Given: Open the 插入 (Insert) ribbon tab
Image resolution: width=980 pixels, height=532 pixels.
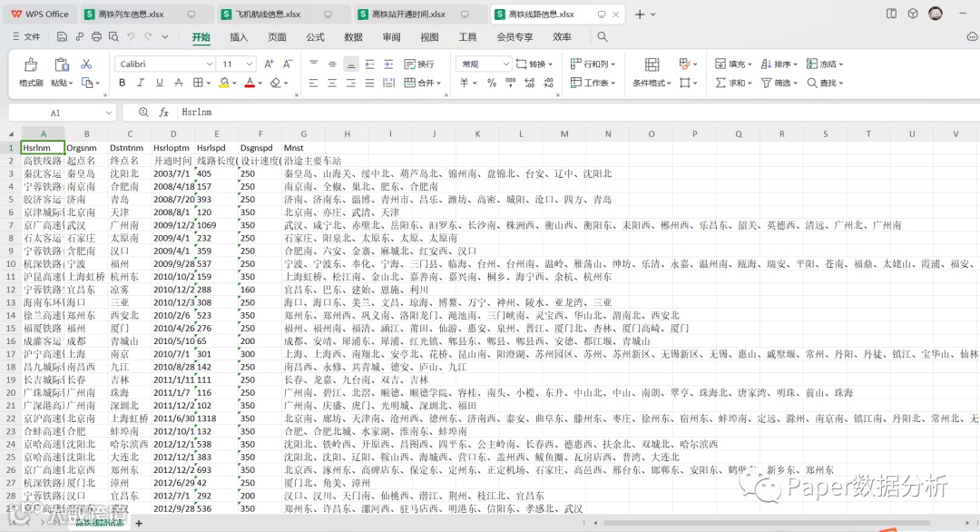Looking at the screenshot, I should (239, 37).
